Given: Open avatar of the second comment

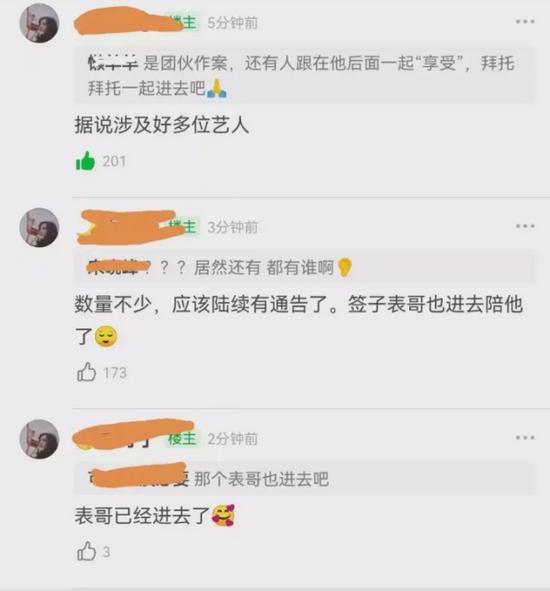Looking at the screenshot, I should [39, 228].
